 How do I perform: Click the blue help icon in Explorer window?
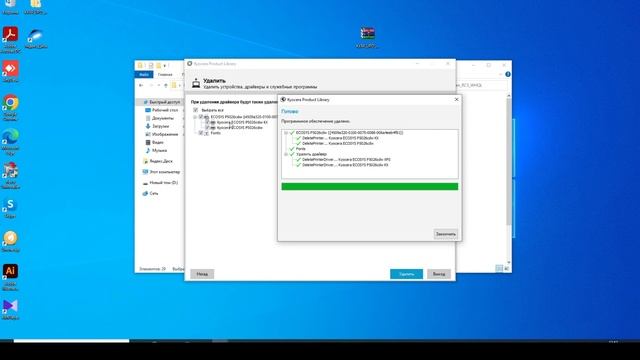point(508,74)
